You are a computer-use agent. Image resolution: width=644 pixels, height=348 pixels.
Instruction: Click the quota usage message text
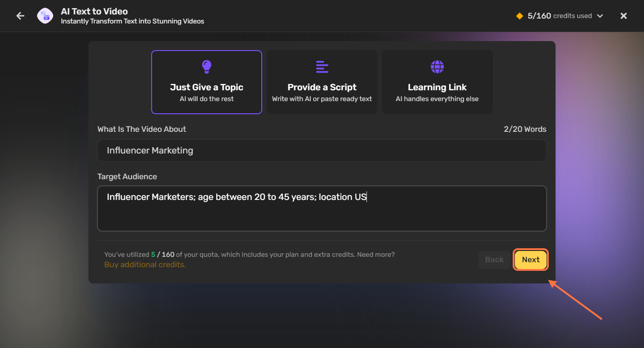coord(250,255)
